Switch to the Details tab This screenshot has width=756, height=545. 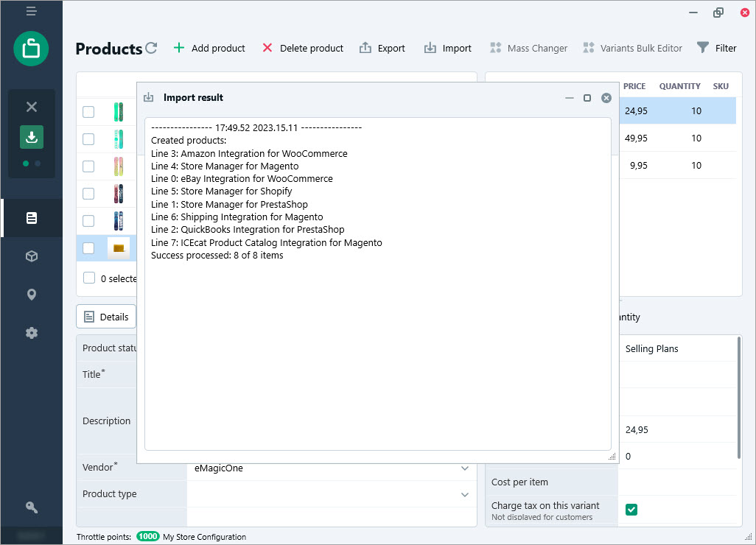(106, 317)
